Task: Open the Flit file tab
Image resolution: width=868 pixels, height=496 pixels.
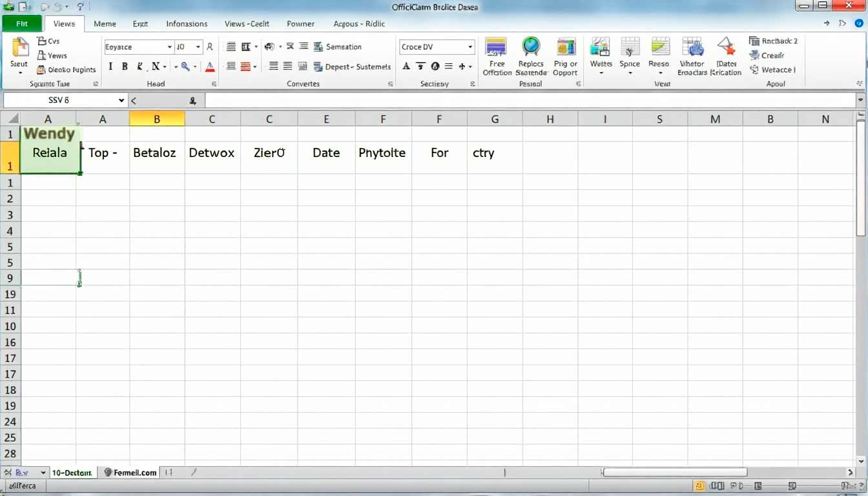Action: point(22,24)
